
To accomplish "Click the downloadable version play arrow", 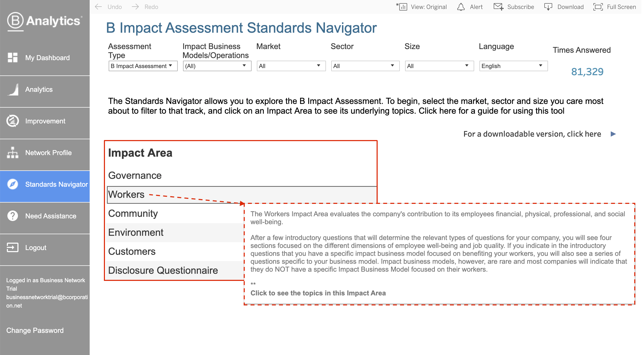I will 613,134.
